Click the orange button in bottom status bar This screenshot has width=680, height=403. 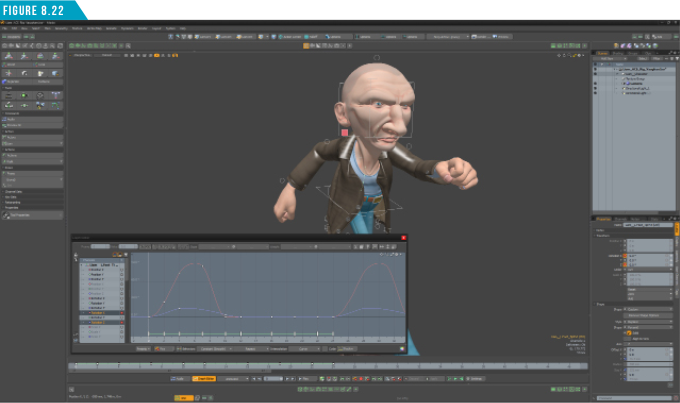pos(186,397)
